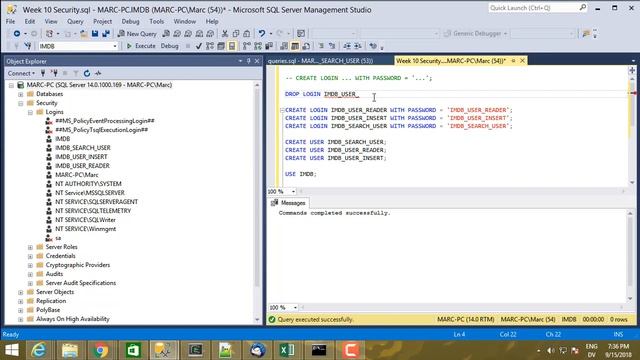Select the sa login
This screenshot has height=360, width=640.
[x=58, y=238]
